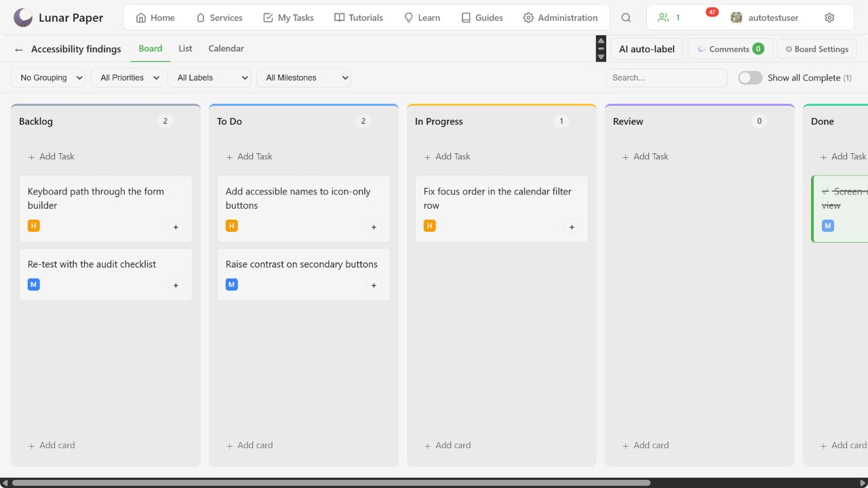Click the up arrow left of AI auto-label
This screenshot has width=868, height=488.
pyautogui.click(x=601, y=41)
